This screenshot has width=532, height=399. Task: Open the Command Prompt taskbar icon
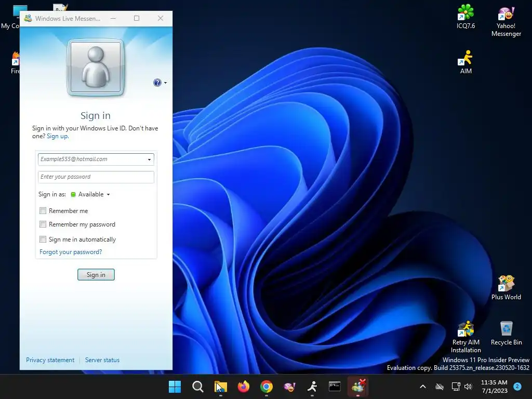(335, 387)
